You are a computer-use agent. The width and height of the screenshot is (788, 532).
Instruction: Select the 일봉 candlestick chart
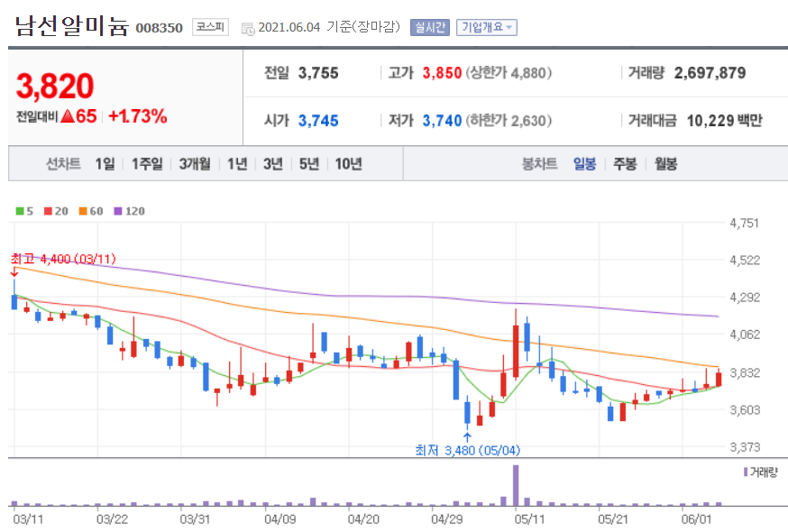(x=584, y=164)
